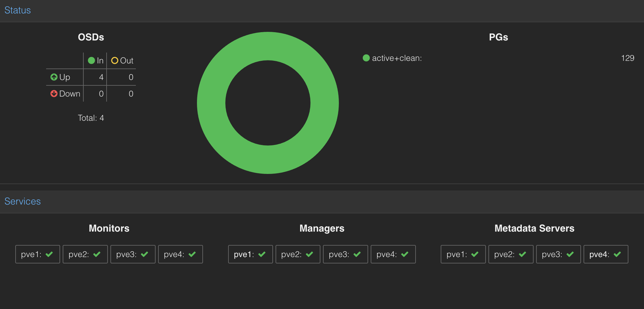The width and height of the screenshot is (644, 309).
Task: Click the green Up arrow icon
Action: click(54, 77)
